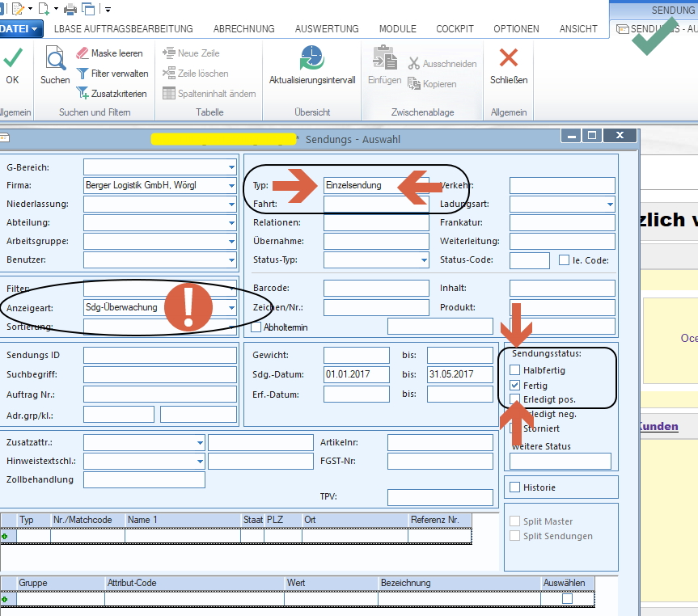Click the Referenz Nr. column header
Viewport: 698px width, 616px height.
[439, 520]
